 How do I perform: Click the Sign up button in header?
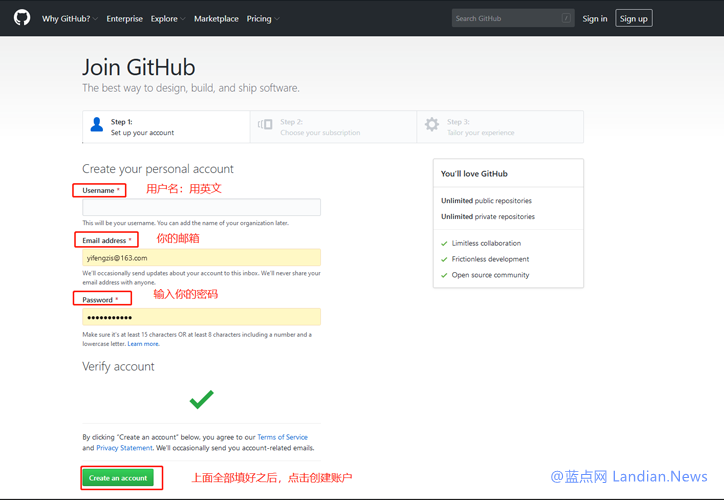pyautogui.click(x=634, y=18)
